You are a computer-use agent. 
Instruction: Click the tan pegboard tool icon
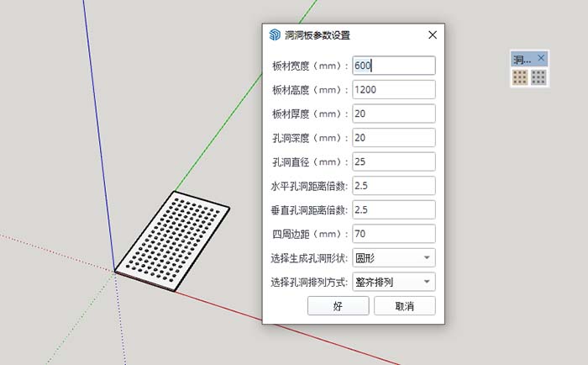point(520,77)
